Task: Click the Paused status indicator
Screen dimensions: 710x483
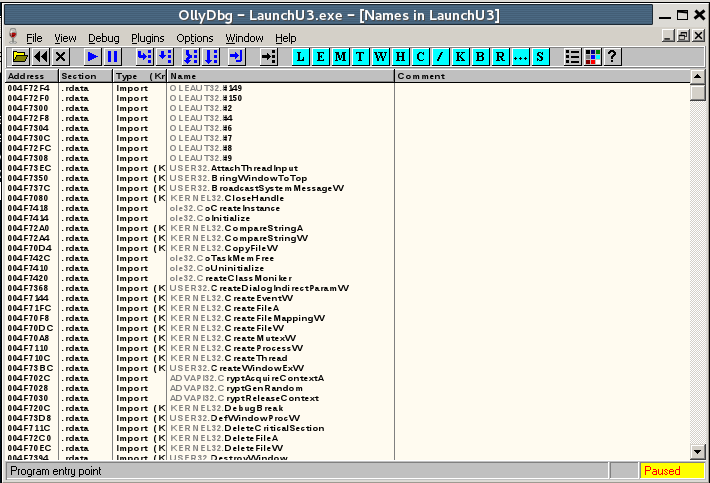Action: [x=672, y=471]
